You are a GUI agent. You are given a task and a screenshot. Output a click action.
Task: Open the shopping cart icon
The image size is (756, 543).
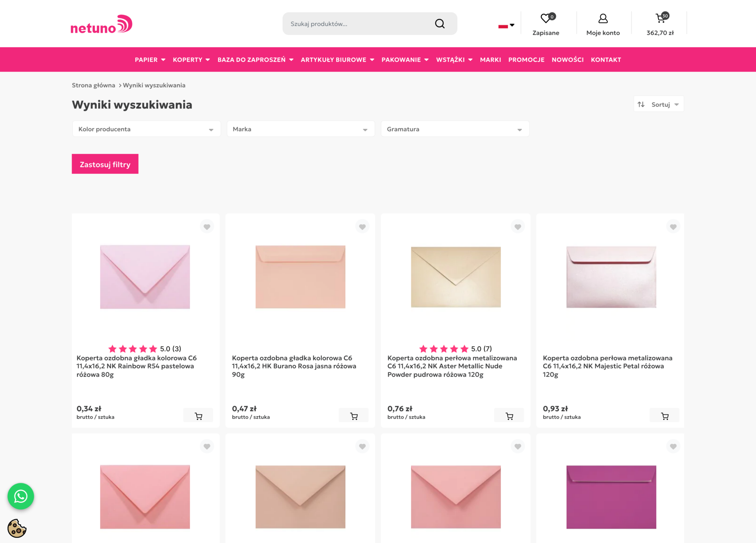[660, 18]
